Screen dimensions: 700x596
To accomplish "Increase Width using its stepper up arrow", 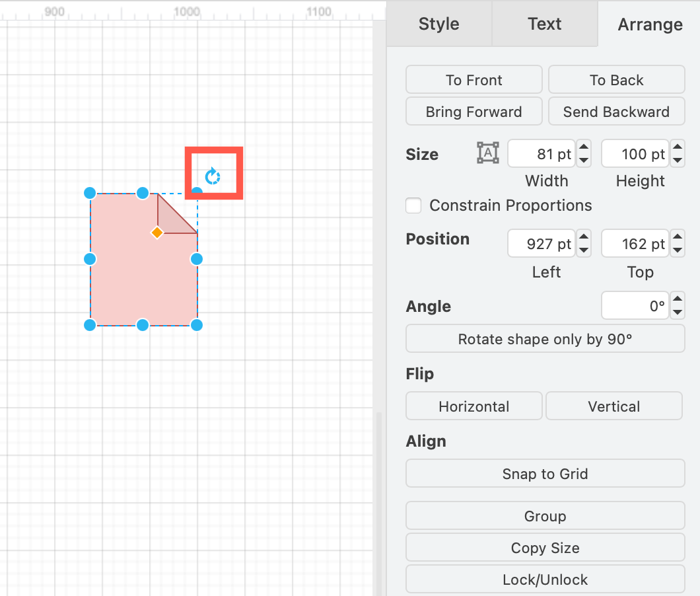I will (x=583, y=147).
